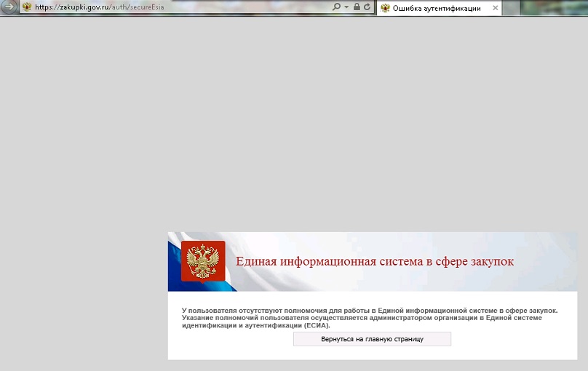The width and height of the screenshot is (588, 371).
Task: Click the red coat of arms emblem
Action: (203, 260)
